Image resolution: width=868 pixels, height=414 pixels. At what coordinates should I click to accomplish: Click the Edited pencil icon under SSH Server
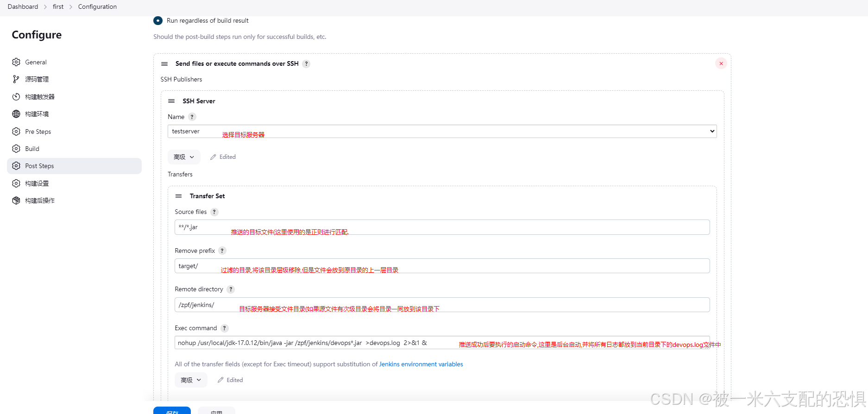213,157
